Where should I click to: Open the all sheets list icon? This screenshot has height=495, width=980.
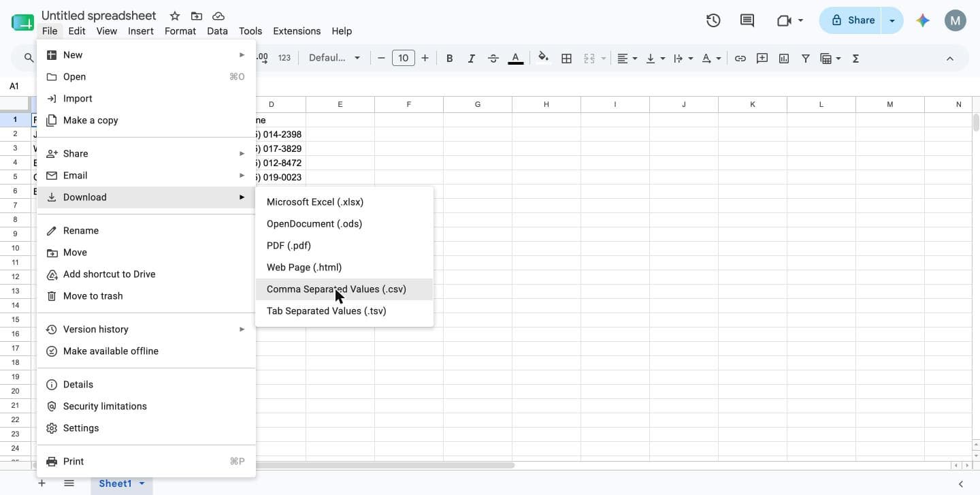coord(69,483)
